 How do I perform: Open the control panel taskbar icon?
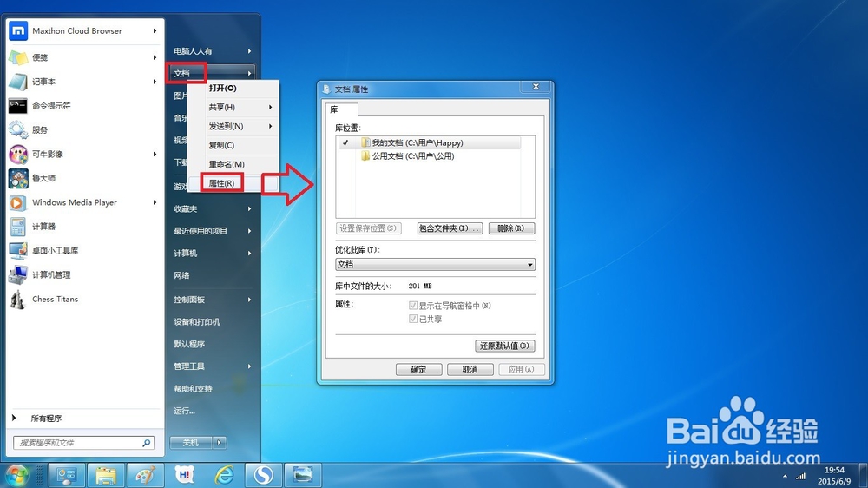(67, 475)
